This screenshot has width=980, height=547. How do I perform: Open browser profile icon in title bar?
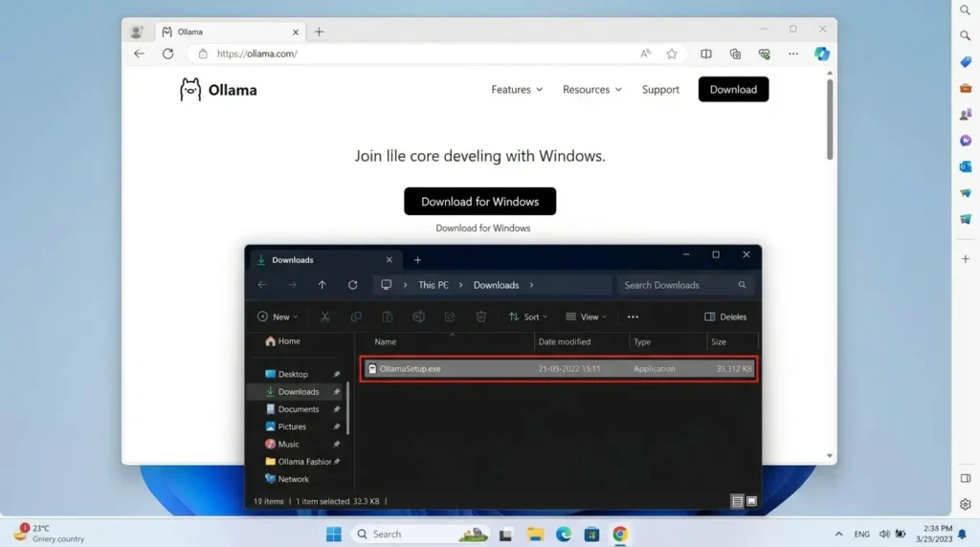pyautogui.click(x=136, y=32)
